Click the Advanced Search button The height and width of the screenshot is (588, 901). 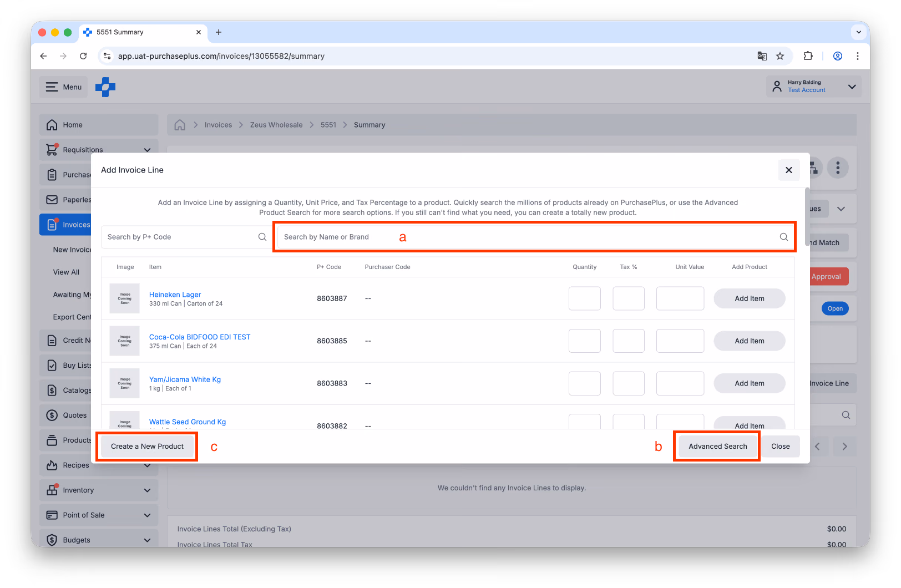pos(718,447)
